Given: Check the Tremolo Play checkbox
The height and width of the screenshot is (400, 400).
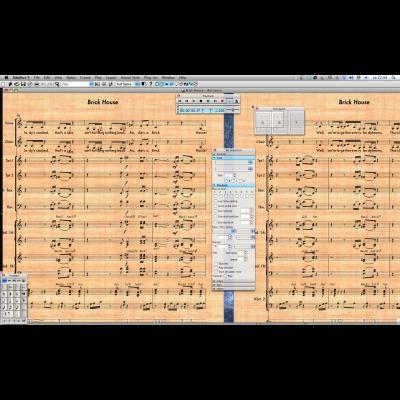Looking at the screenshot, I should click(225, 276).
